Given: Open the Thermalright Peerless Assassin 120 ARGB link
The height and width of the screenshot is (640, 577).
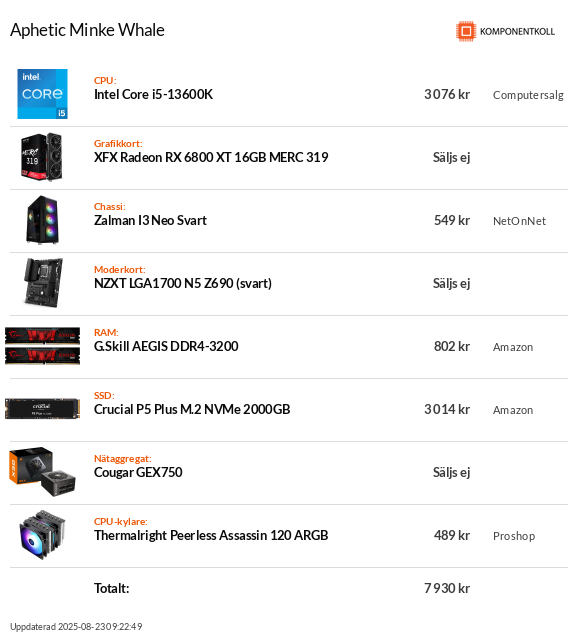Looking at the screenshot, I should pyautogui.click(x=211, y=535).
